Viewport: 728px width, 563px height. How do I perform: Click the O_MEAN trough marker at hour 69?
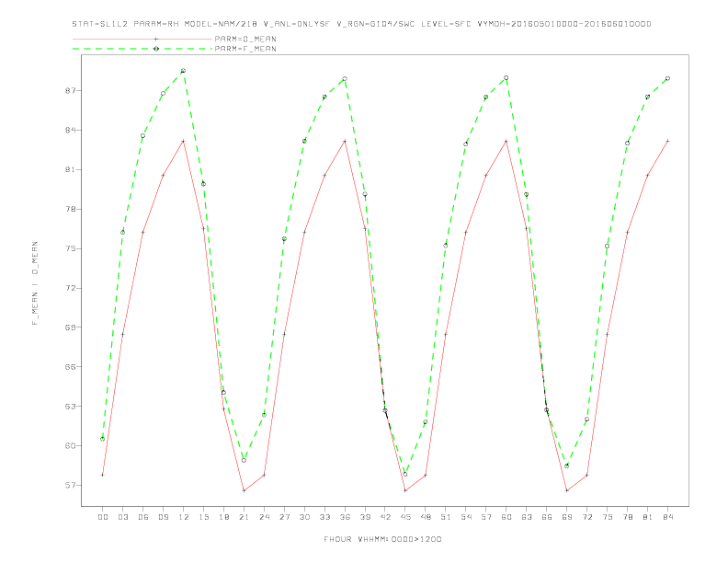567,490
